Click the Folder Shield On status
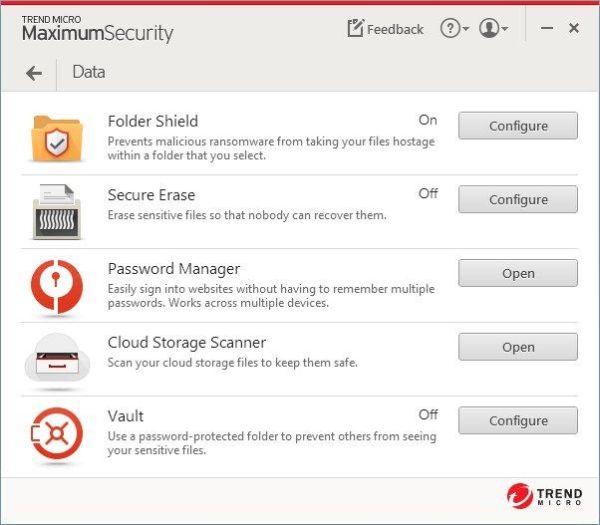 point(428,120)
